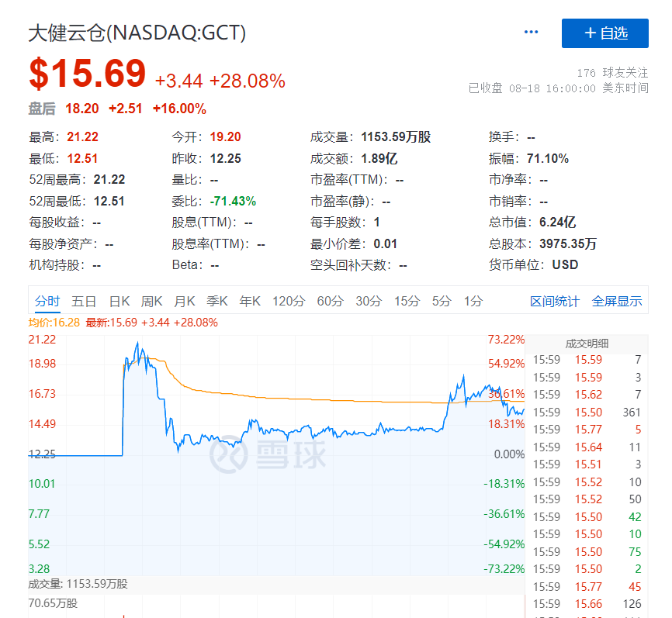This screenshot has height=618, width=672.
Task: Click the 73.22% axis label
Action: pyautogui.click(x=506, y=340)
